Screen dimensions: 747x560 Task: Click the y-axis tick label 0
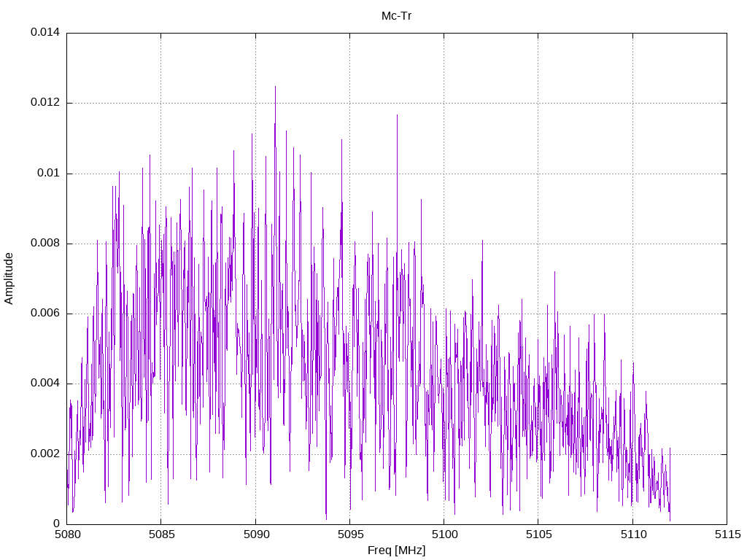click(57, 524)
